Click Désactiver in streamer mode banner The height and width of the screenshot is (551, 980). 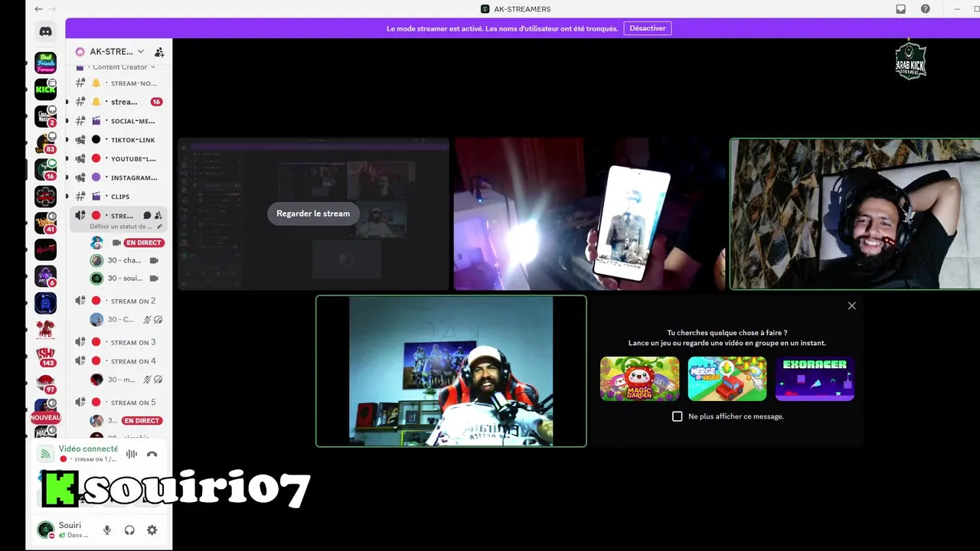coord(648,28)
